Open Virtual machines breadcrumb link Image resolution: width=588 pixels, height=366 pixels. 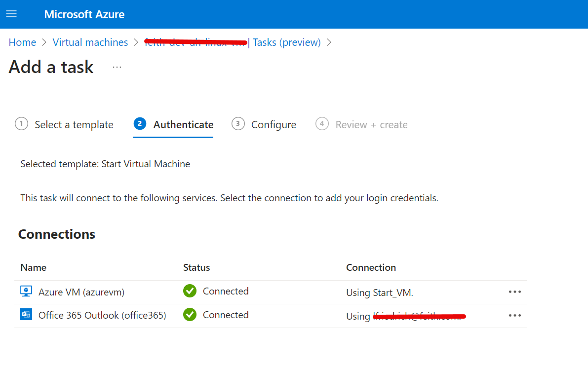(x=90, y=42)
